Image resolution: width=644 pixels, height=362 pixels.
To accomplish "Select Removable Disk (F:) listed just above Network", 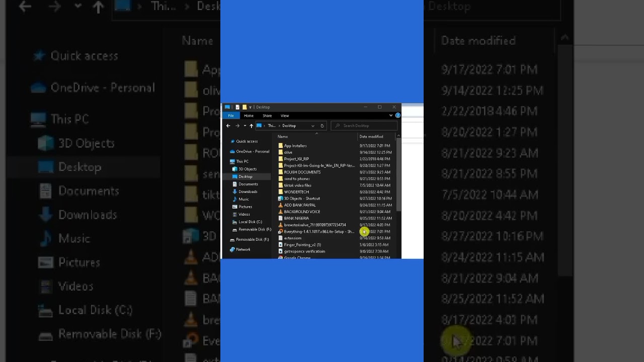I will [253, 239].
